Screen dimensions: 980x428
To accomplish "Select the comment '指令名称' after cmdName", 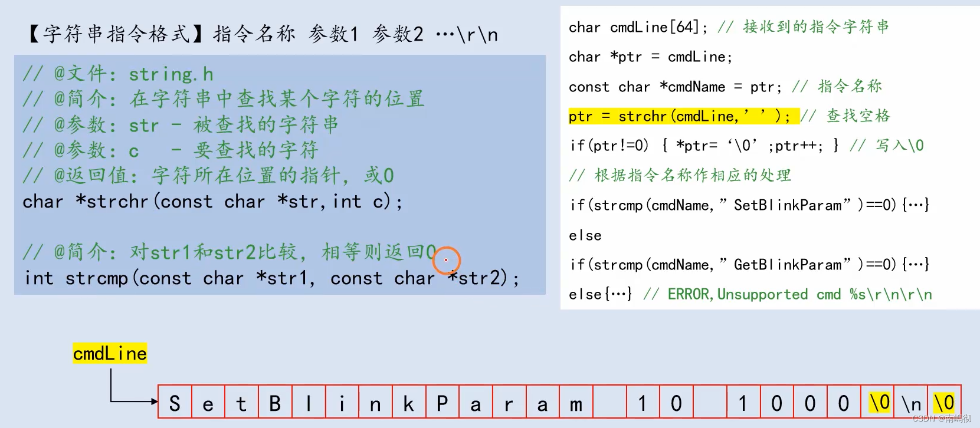I will (x=850, y=86).
